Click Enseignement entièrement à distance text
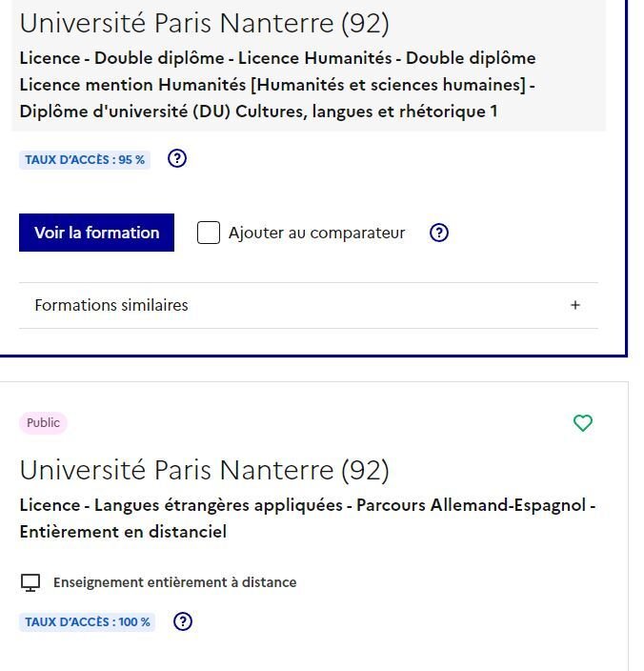 (175, 582)
